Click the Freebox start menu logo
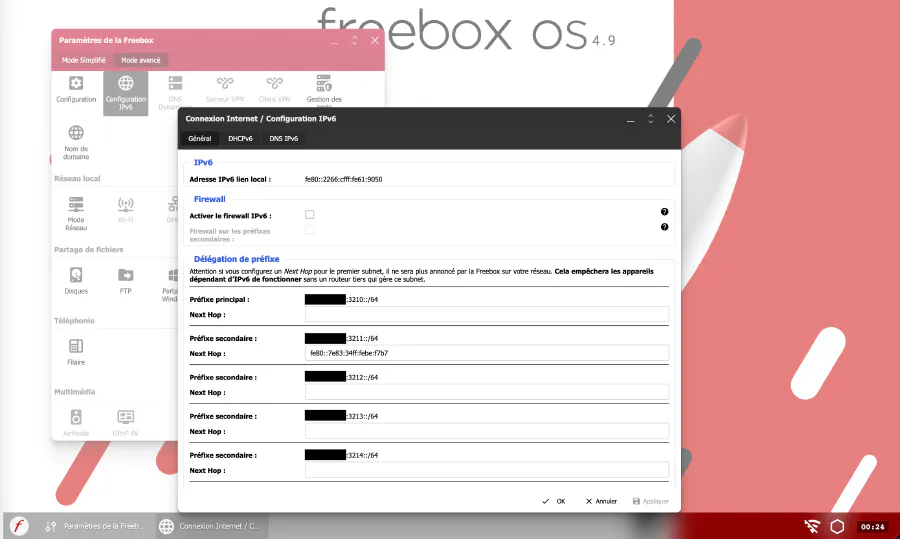This screenshot has height=539, width=900. 19,526
